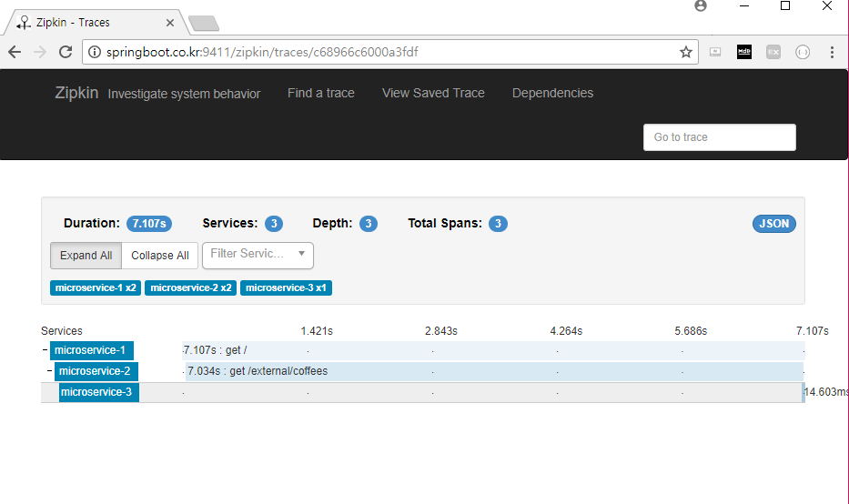Open the 7.107s get / span bar
This screenshot has height=504, width=849.
tap(494, 350)
